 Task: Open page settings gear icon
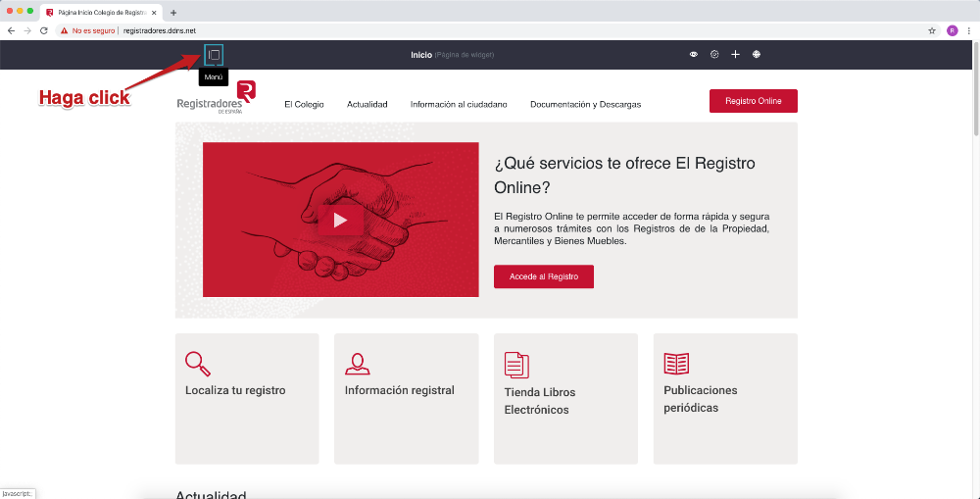pos(714,55)
